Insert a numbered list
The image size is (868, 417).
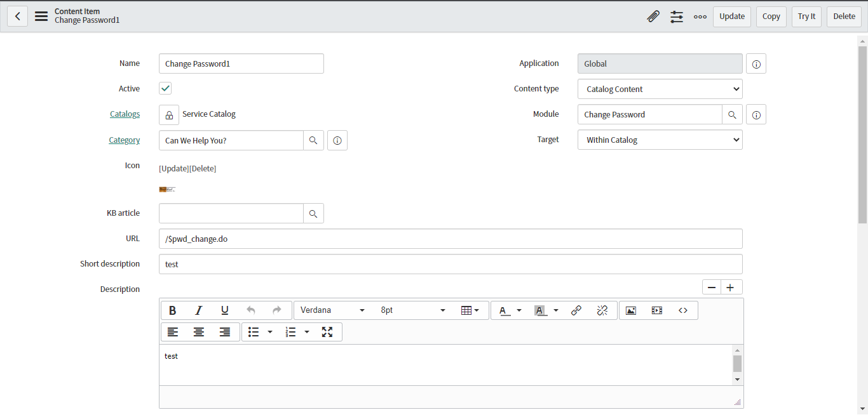(x=291, y=332)
